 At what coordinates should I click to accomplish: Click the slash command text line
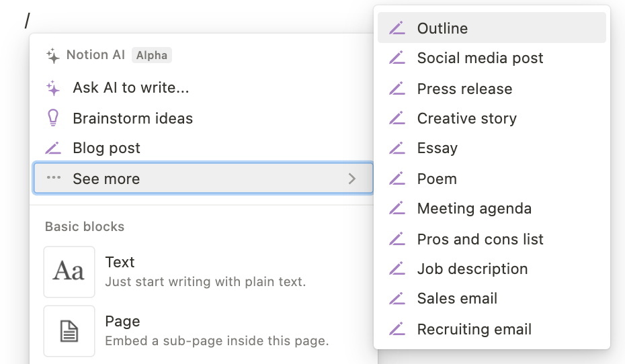click(x=27, y=20)
